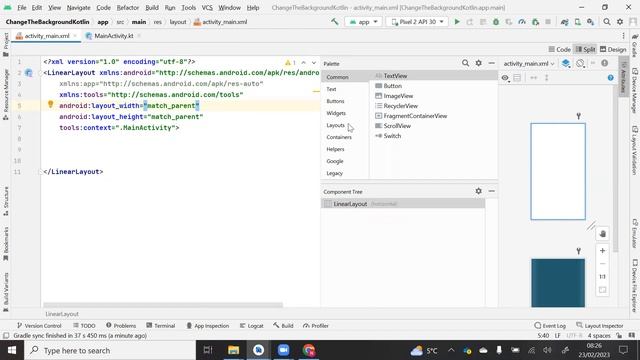
Task: Open the Tools menu
Action: tap(189, 7)
